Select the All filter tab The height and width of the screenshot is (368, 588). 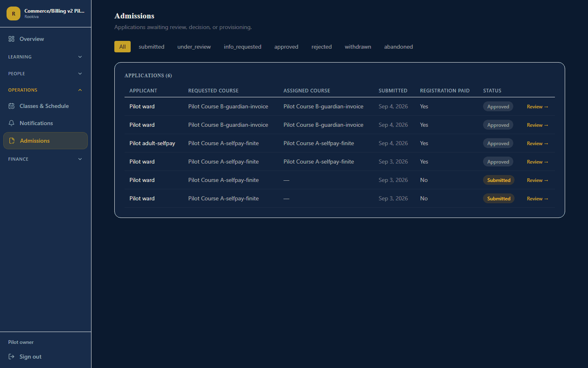(122, 47)
